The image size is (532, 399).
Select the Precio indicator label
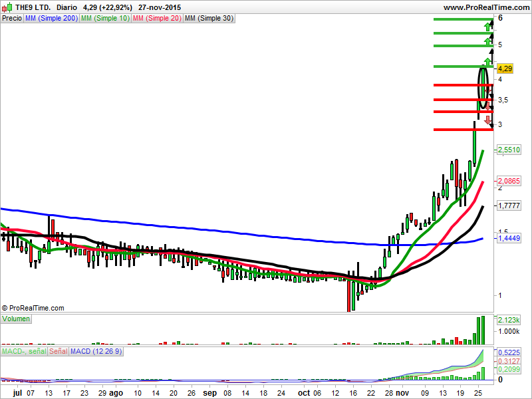click(x=12, y=19)
